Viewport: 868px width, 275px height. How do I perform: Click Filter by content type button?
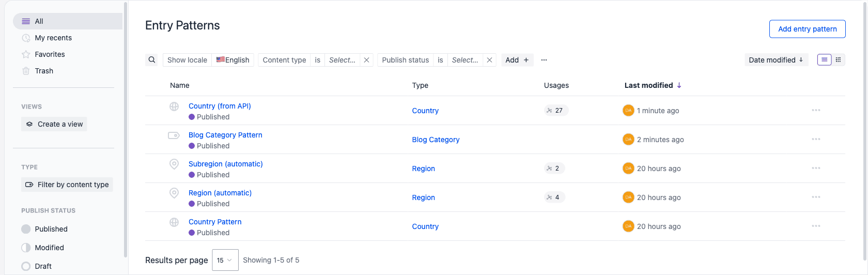[67, 185]
